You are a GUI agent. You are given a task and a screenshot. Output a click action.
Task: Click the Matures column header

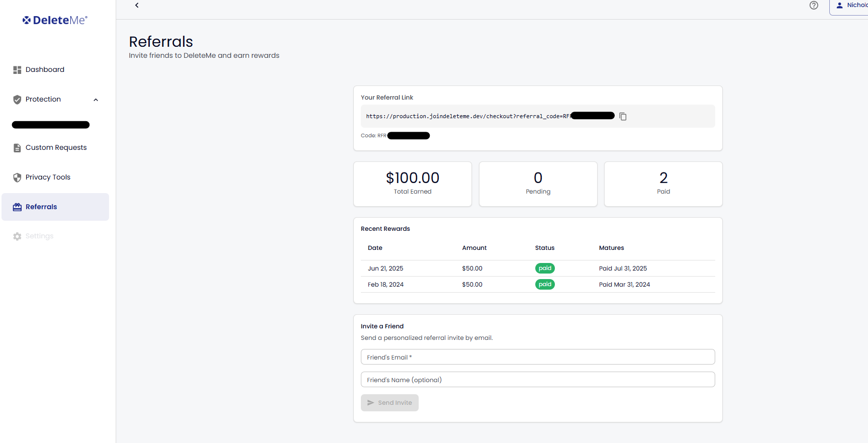click(612, 248)
